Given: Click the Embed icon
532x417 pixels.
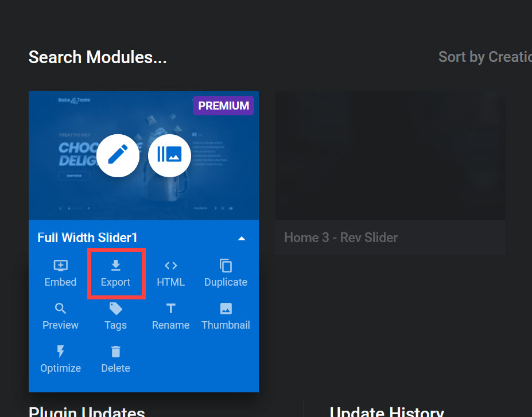Looking at the screenshot, I should pos(60,266).
